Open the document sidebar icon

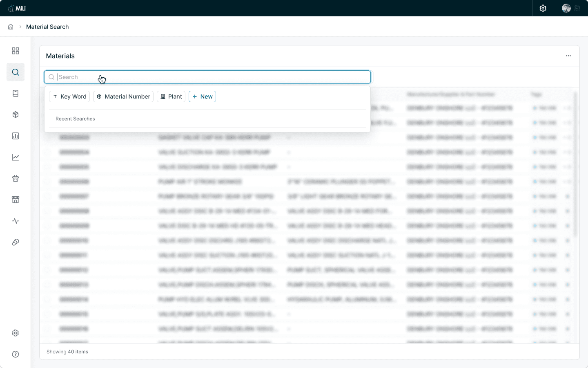pyautogui.click(x=16, y=93)
